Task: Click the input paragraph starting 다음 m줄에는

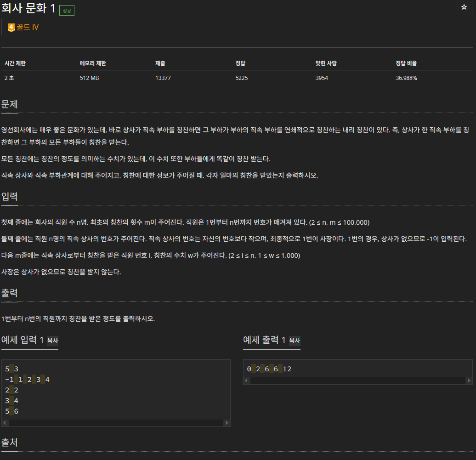Action: click(151, 256)
